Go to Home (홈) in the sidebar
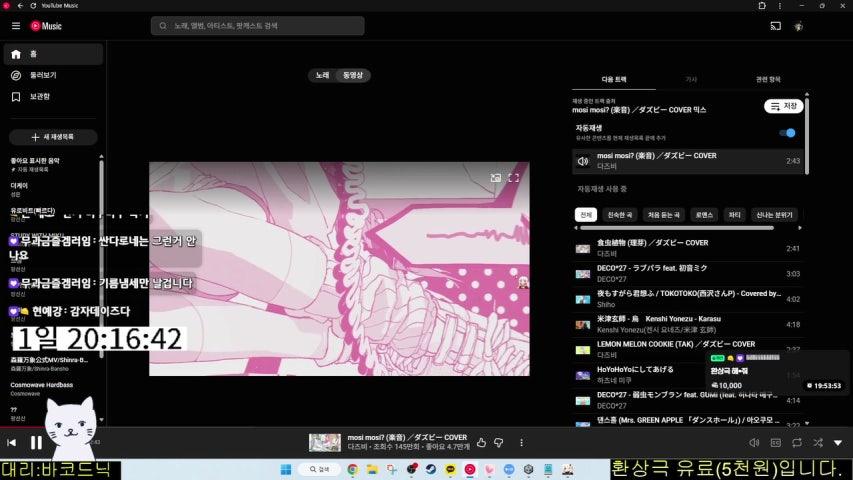Viewport: 853px width, 480px height. click(x=53, y=54)
